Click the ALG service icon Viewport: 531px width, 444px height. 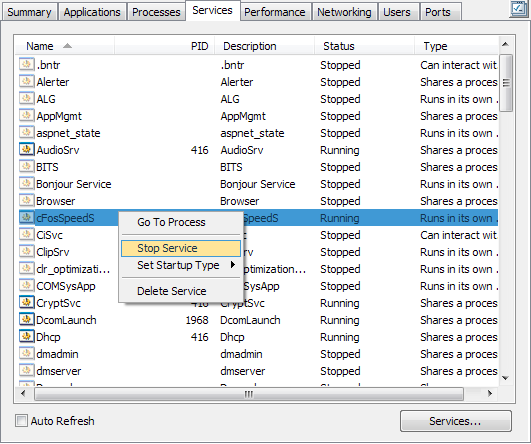26,99
